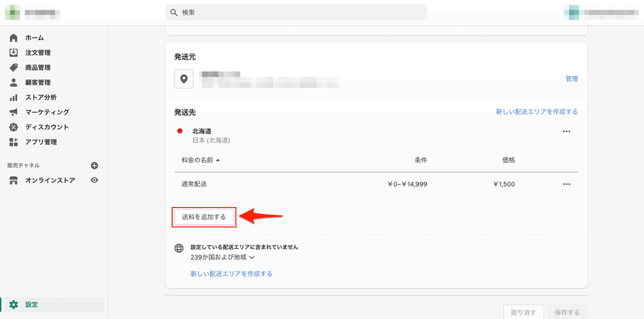Click the 発送先 section heading
644x319 pixels.
click(184, 113)
